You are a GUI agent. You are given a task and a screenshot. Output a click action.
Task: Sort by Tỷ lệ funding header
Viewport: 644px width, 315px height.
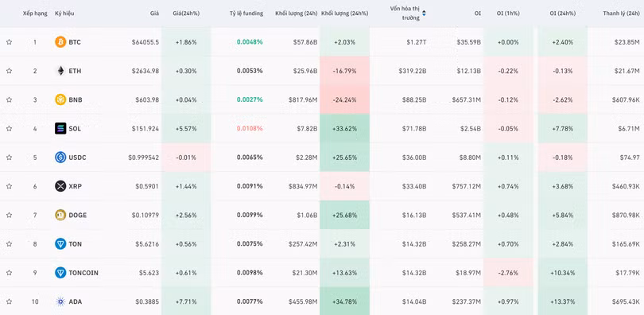tap(246, 14)
